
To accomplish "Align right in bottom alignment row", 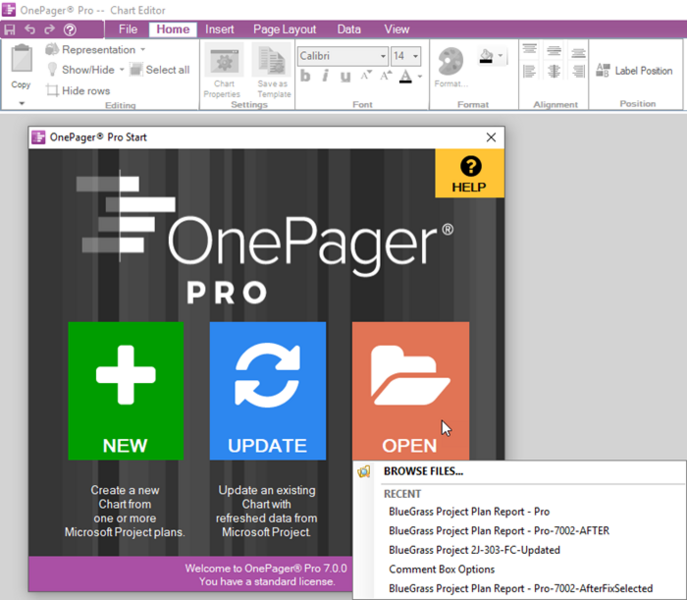I will (x=578, y=71).
